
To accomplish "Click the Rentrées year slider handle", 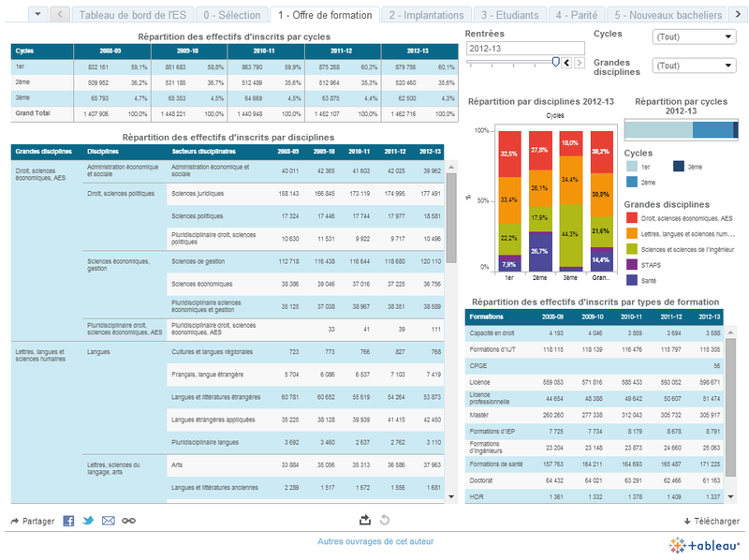I will tap(555, 62).
